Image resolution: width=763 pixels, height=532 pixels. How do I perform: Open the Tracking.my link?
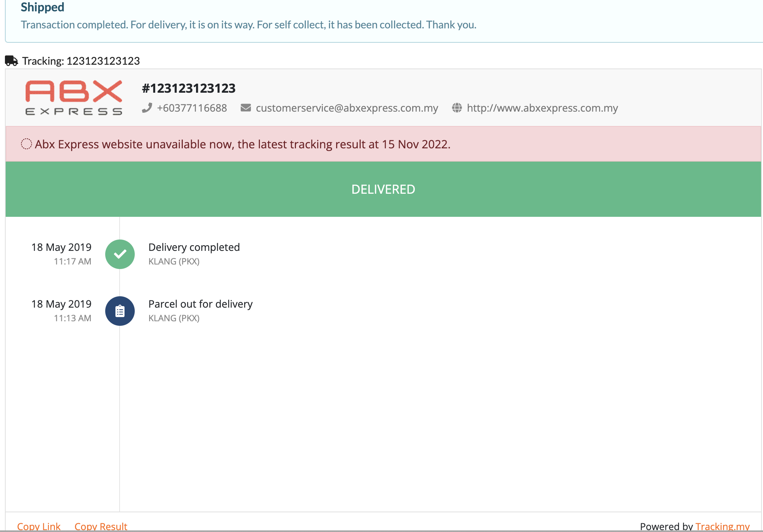tap(723, 526)
